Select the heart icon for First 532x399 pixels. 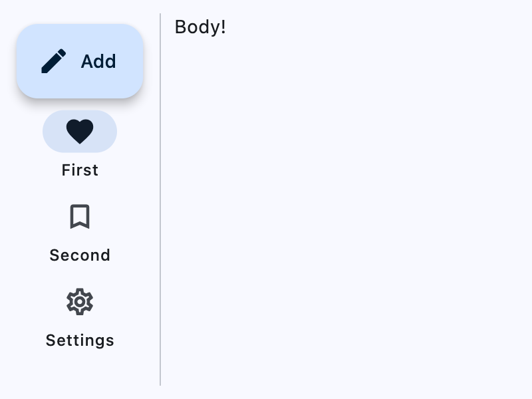point(80,132)
